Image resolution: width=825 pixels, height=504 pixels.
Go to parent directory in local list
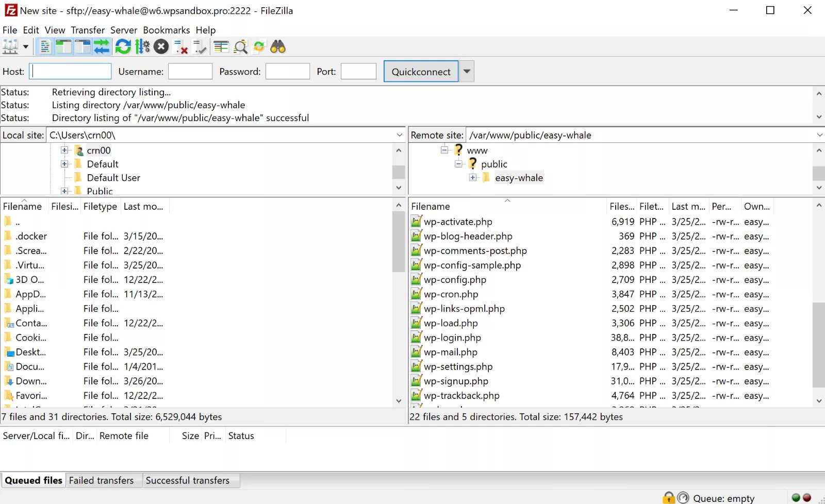click(18, 222)
